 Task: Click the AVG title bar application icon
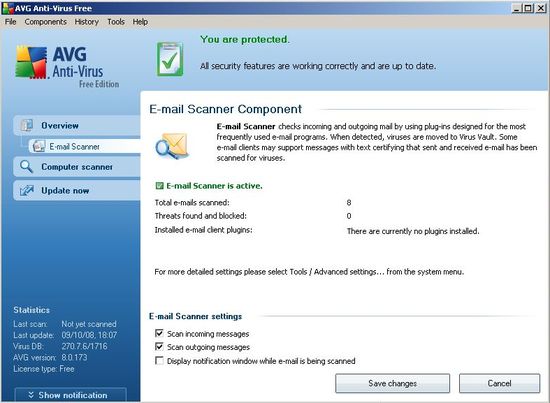pyautogui.click(x=7, y=8)
